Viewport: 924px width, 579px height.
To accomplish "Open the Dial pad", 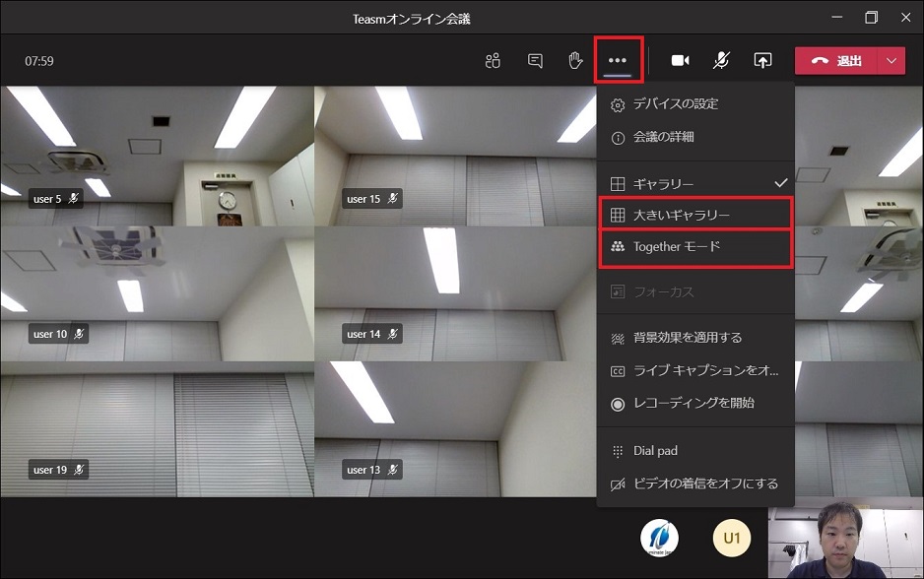I will (x=695, y=451).
